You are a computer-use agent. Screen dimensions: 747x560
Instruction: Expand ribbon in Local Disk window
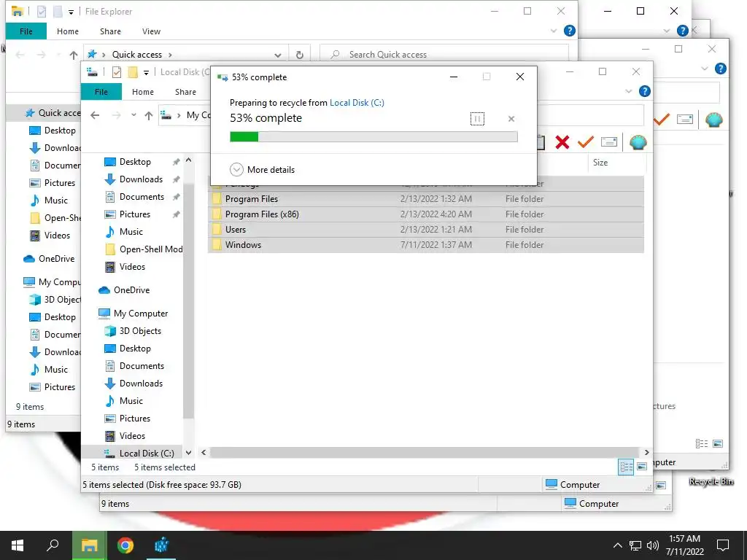point(629,91)
